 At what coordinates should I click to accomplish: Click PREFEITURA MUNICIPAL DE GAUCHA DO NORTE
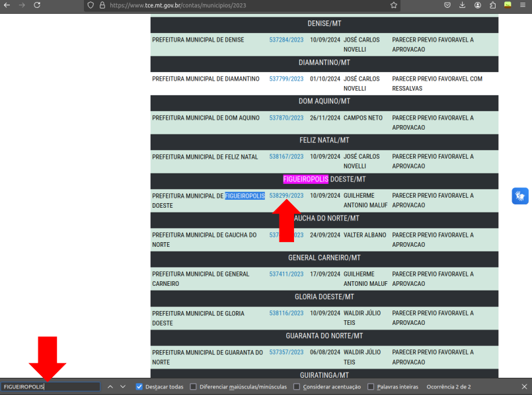point(204,240)
